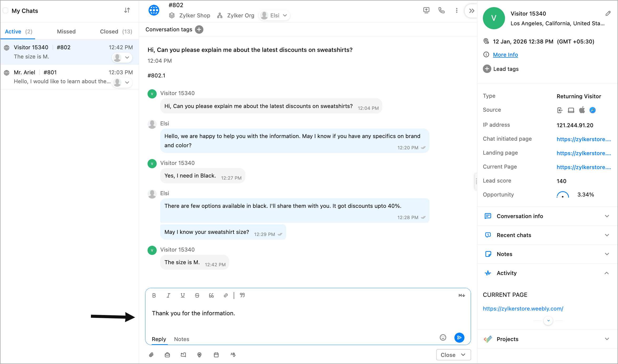618x364 pixels.
Task: Collapse the visitor info side panel
Action: point(472,11)
